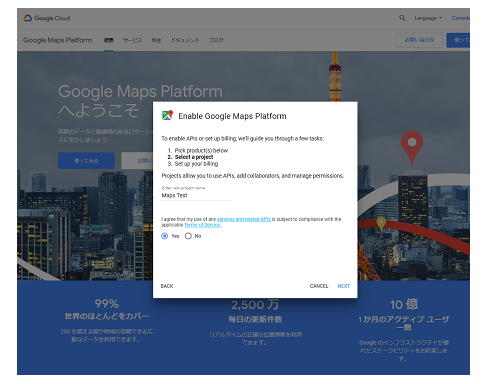Click the blue 使ってみる hero button

point(86,161)
